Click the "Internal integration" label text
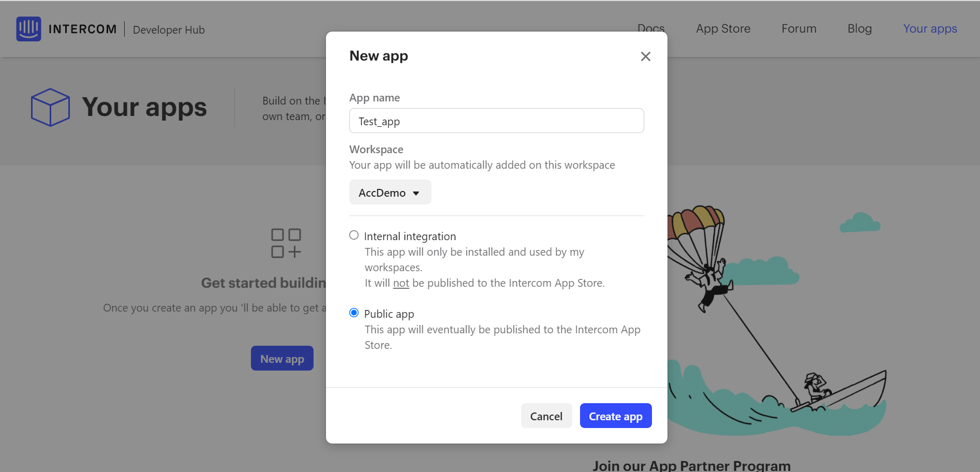Viewport: 980px width, 472px height. point(410,236)
